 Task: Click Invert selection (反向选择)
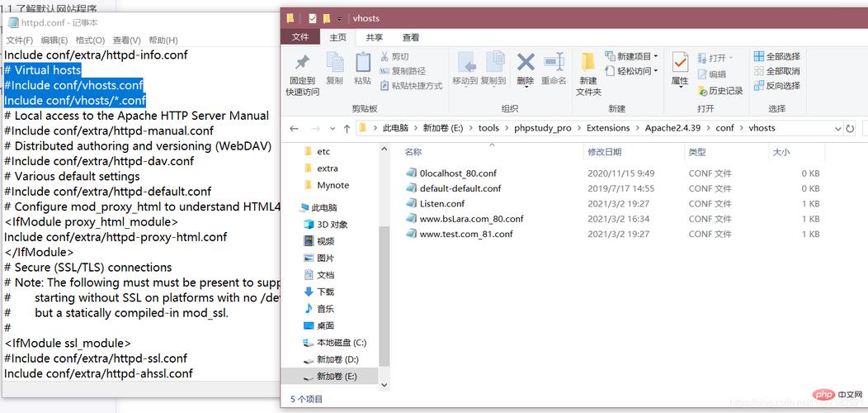pyautogui.click(x=777, y=85)
